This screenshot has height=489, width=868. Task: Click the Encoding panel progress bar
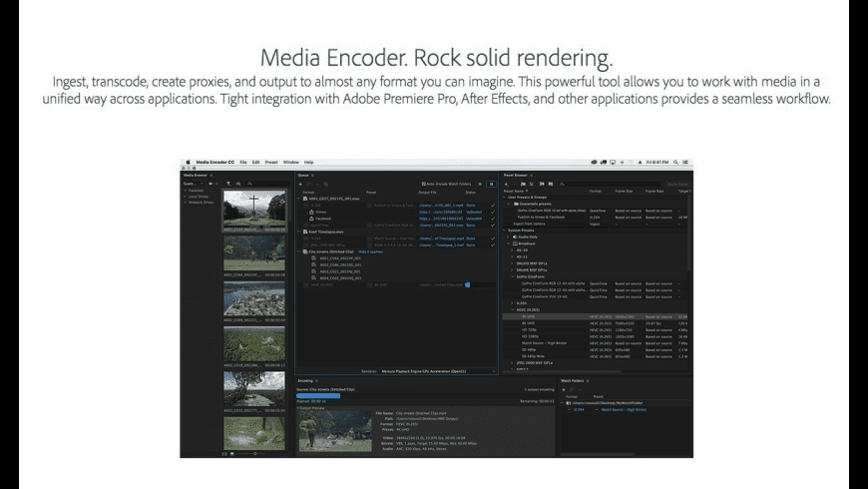[425, 396]
